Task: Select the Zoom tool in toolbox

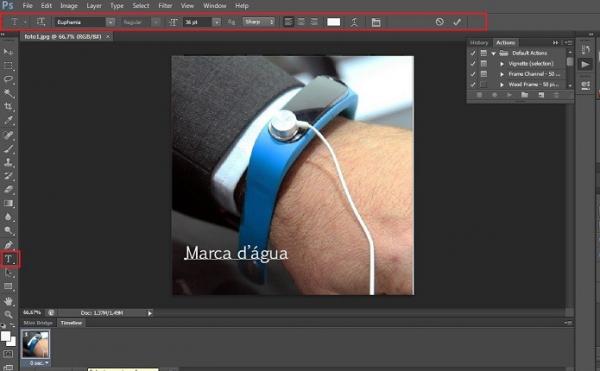Action: (x=8, y=314)
